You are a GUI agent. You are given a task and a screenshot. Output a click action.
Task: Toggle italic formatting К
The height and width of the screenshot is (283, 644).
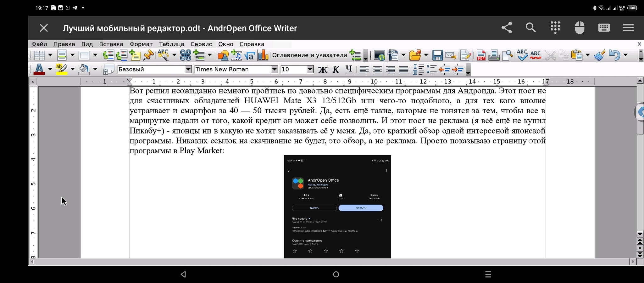coord(336,69)
